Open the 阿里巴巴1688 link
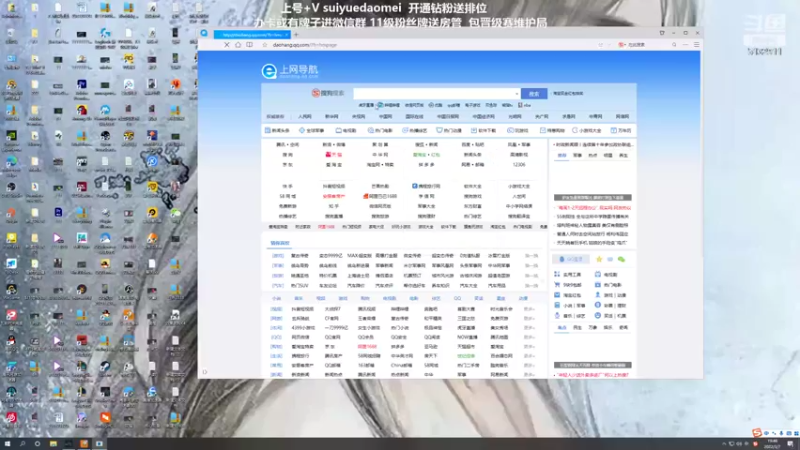This screenshot has height=450, width=800. click(x=380, y=196)
